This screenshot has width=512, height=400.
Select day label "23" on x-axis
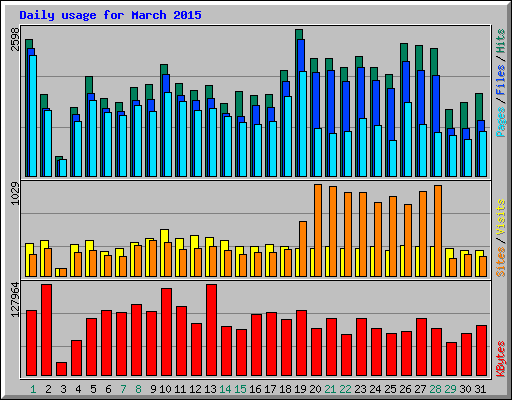coord(360,389)
